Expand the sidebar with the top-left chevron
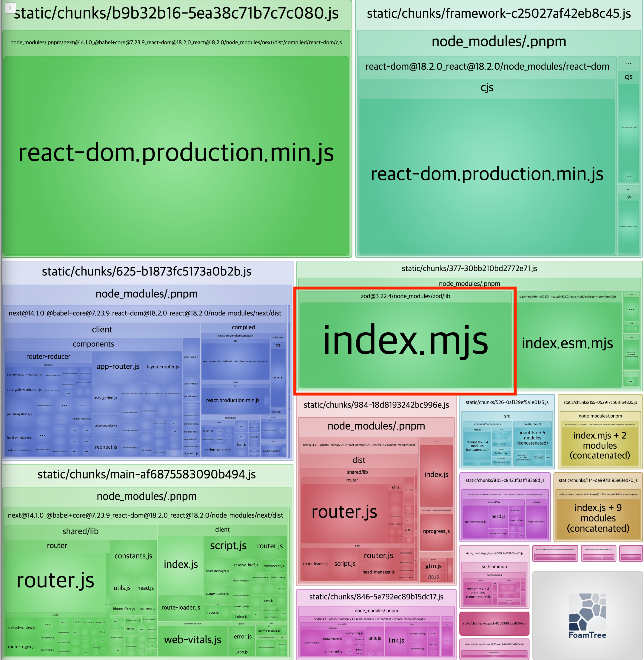The height and width of the screenshot is (660, 644). (x=10, y=7)
